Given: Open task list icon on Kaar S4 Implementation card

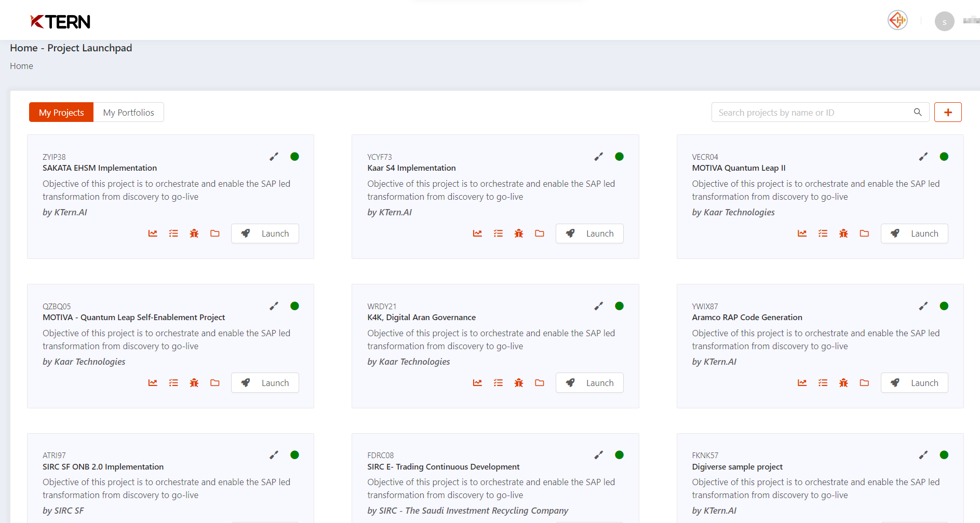Looking at the screenshot, I should click(498, 233).
